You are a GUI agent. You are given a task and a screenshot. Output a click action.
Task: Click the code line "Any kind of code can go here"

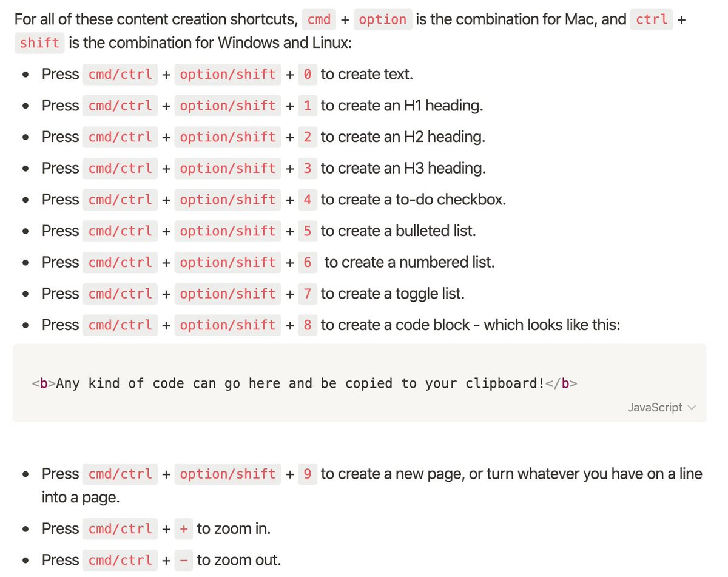pyautogui.click(x=168, y=383)
